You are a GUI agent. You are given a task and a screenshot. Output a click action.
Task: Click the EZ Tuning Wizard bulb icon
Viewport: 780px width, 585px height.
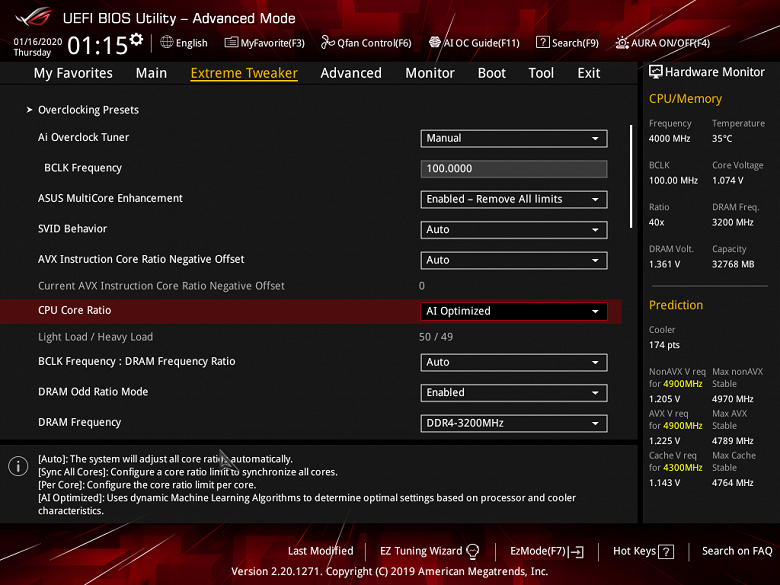(473, 551)
